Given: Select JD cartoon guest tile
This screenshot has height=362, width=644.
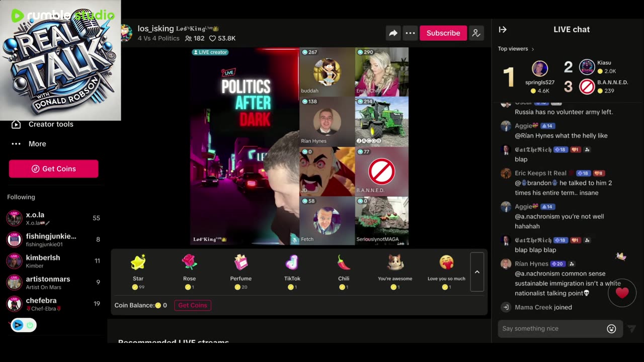Looking at the screenshot, I should click(327, 171).
